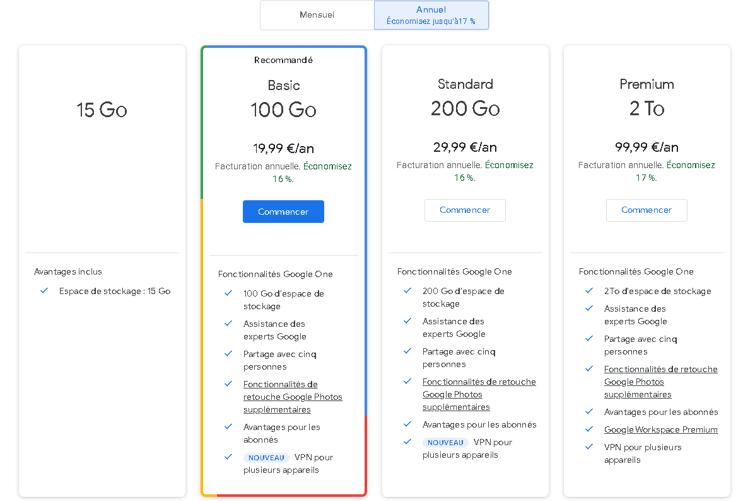Viewport: 743px width, 501px height.
Task: Click the '15 Go' free plan heading
Action: [102, 110]
